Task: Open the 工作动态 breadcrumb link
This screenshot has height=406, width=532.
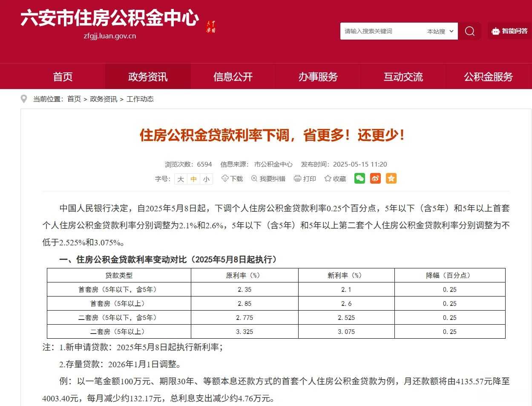Action: [140, 99]
